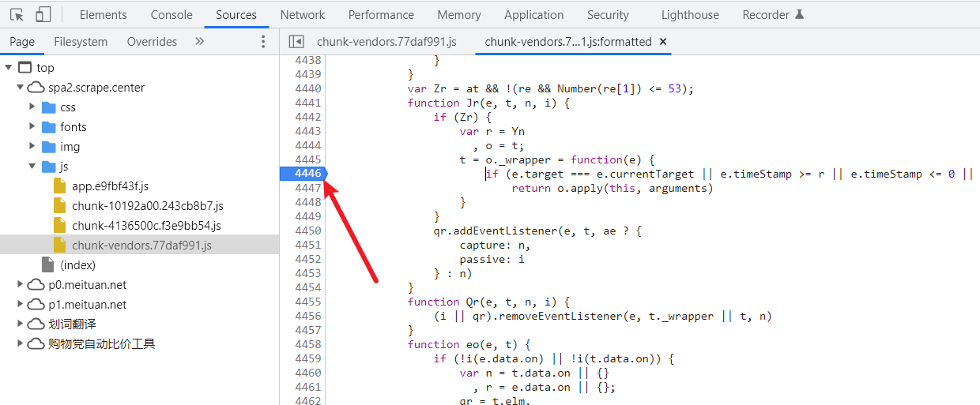Open the three-dot sources navigator menu
The height and width of the screenshot is (405, 980).
click(x=263, y=42)
